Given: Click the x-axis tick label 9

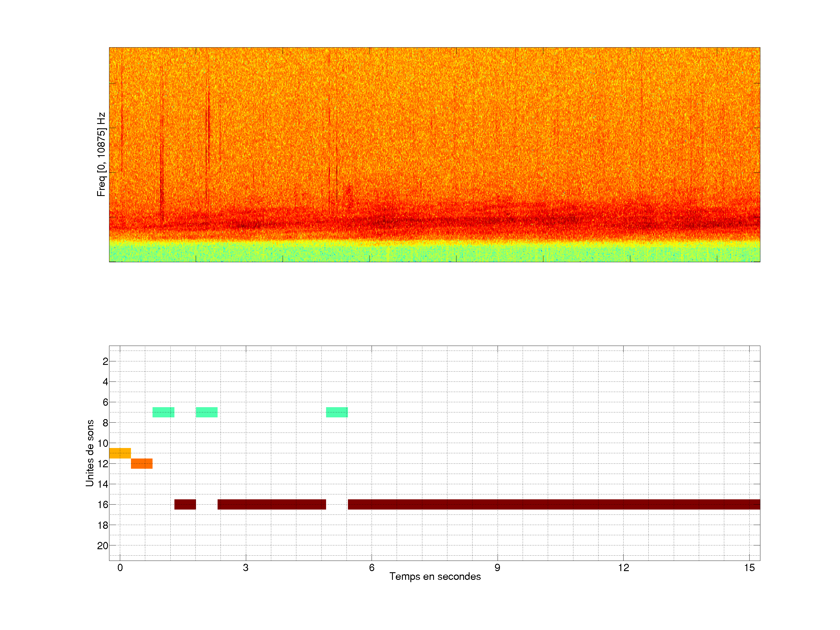Looking at the screenshot, I should pos(497,568).
